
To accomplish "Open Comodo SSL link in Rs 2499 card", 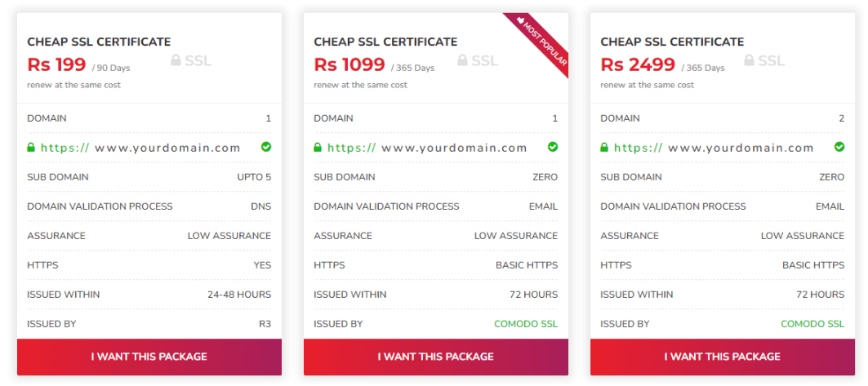I will [812, 324].
